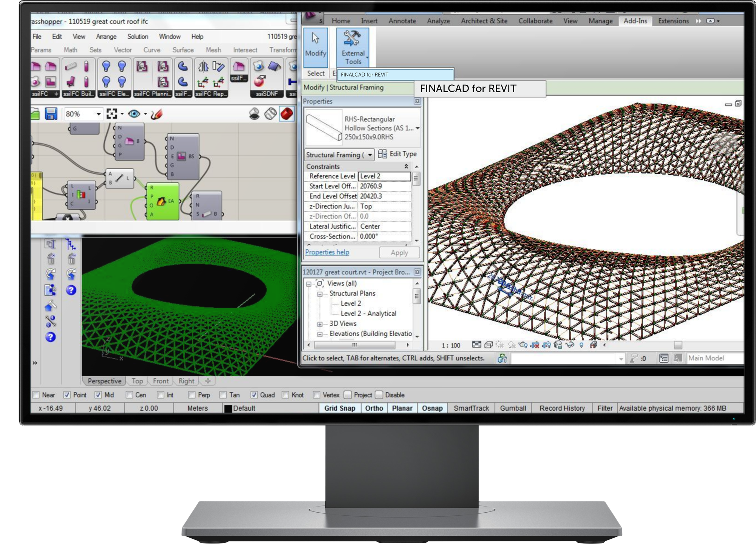756x544 pixels.
Task: Click the Properties help link
Action: [327, 252]
